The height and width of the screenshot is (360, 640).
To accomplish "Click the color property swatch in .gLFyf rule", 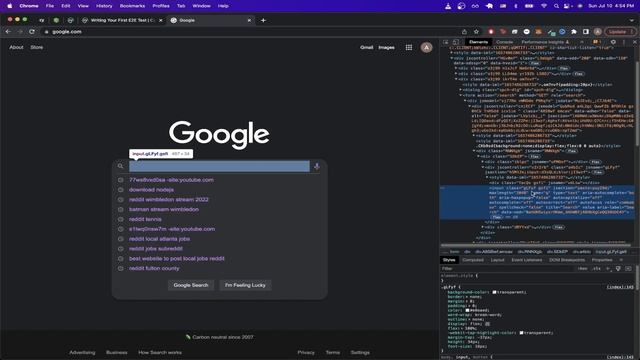I will tap(467, 310).
